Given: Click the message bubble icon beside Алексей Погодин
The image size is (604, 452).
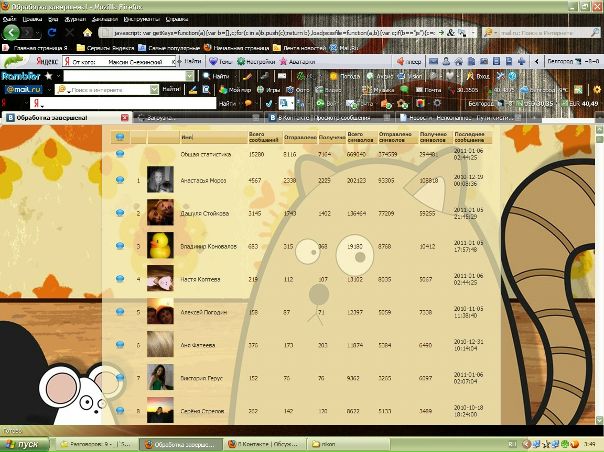Looking at the screenshot, I should tap(120, 311).
